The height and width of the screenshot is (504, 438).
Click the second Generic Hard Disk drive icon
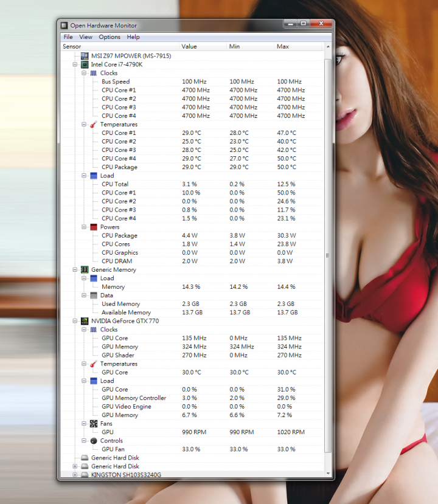[85, 466]
